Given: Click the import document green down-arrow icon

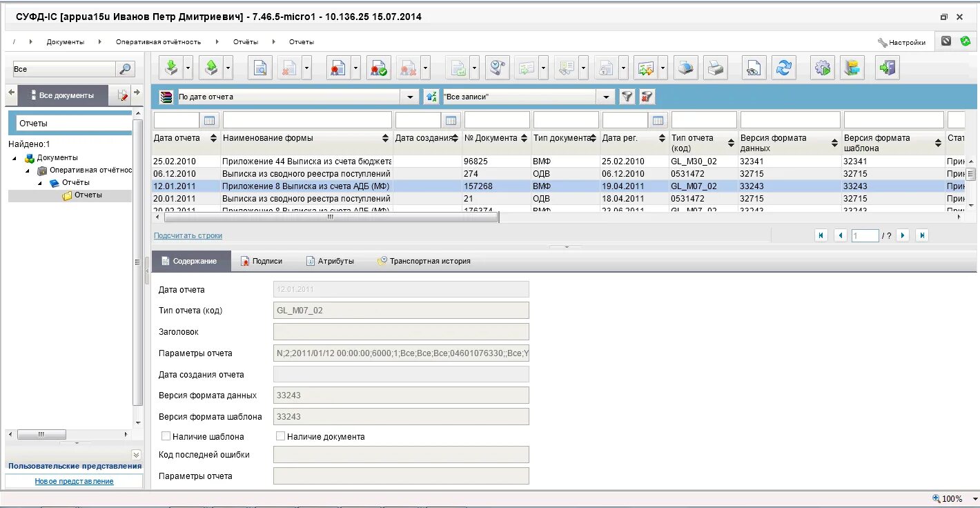Looking at the screenshot, I should tap(171, 68).
